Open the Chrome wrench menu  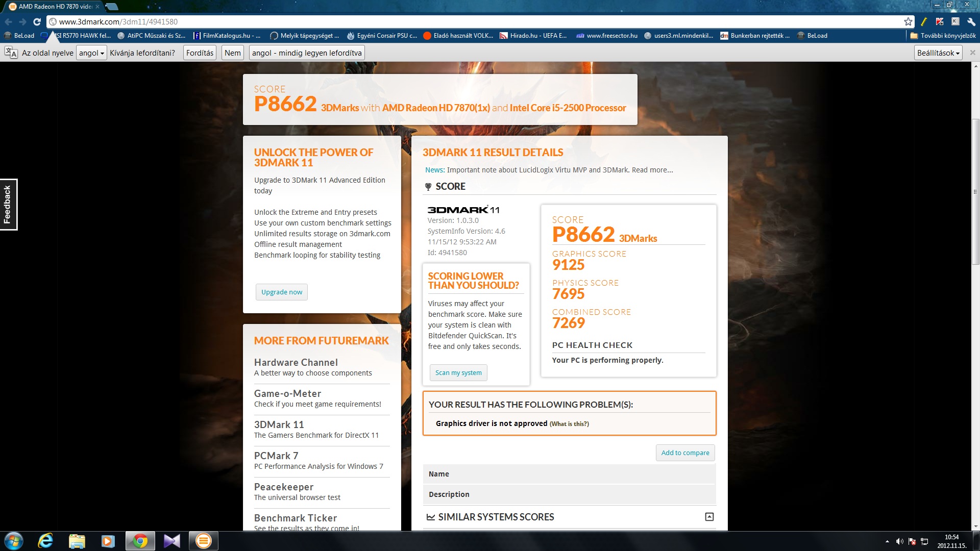click(x=971, y=22)
